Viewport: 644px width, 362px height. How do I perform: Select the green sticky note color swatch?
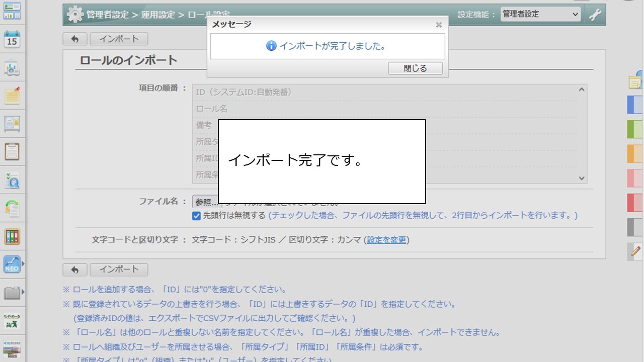click(634, 129)
